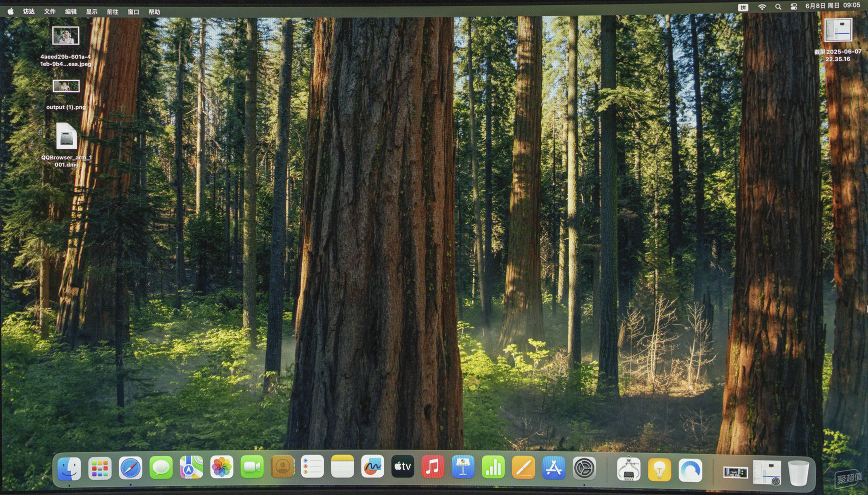Open the Messages app in Dock
This screenshot has width=868, height=495.
tap(161, 468)
